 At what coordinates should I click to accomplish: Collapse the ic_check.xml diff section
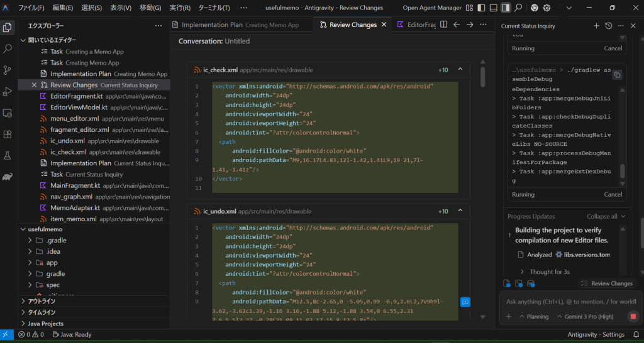[x=460, y=70]
